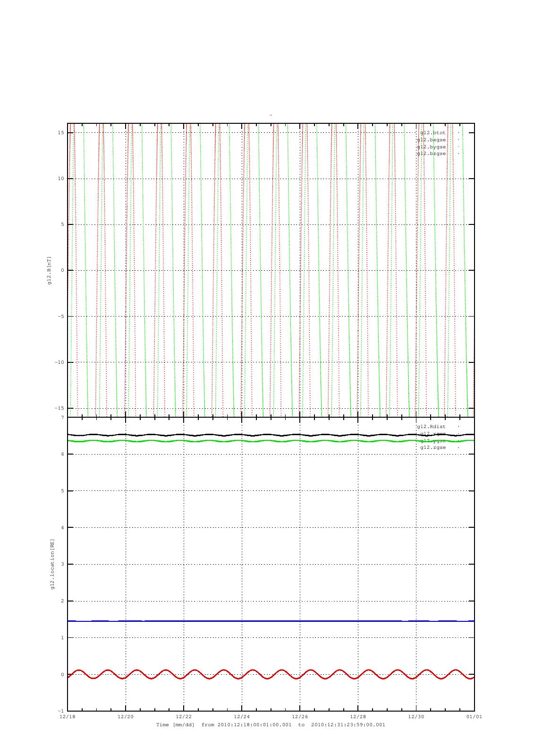Viewport: 534px width, 756px height.
Task: Click the 12/18 date tick label
Action: click(68, 716)
